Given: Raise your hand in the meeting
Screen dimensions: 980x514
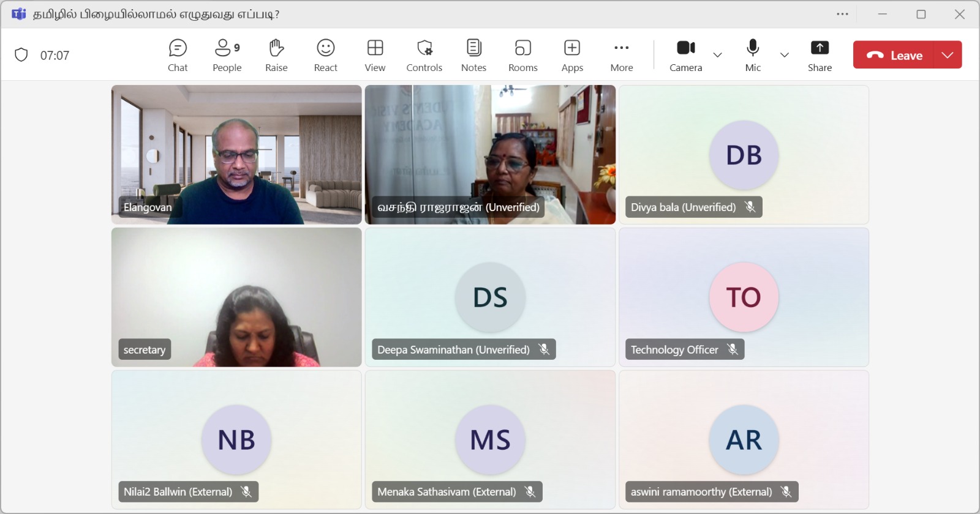Looking at the screenshot, I should click(276, 55).
